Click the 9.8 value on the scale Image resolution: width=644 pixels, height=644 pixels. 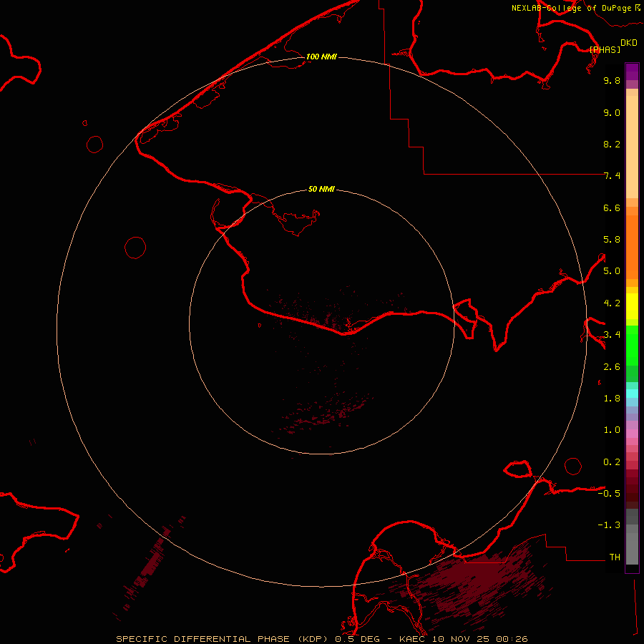pos(612,81)
